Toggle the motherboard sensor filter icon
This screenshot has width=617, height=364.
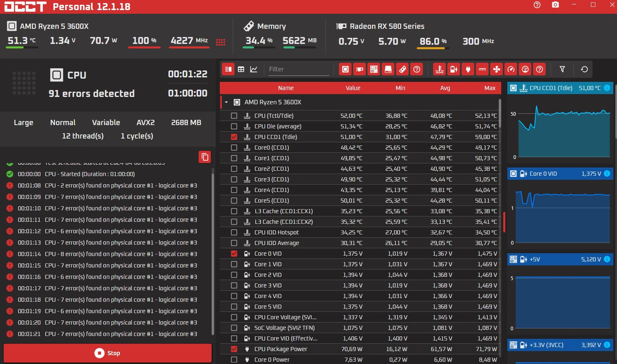click(x=374, y=69)
